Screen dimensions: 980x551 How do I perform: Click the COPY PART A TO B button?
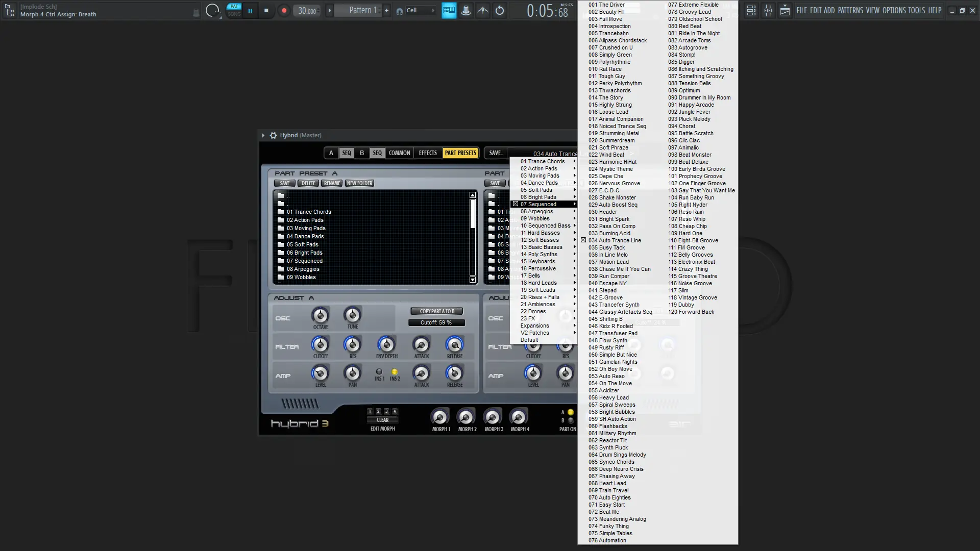click(x=436, y=311)
